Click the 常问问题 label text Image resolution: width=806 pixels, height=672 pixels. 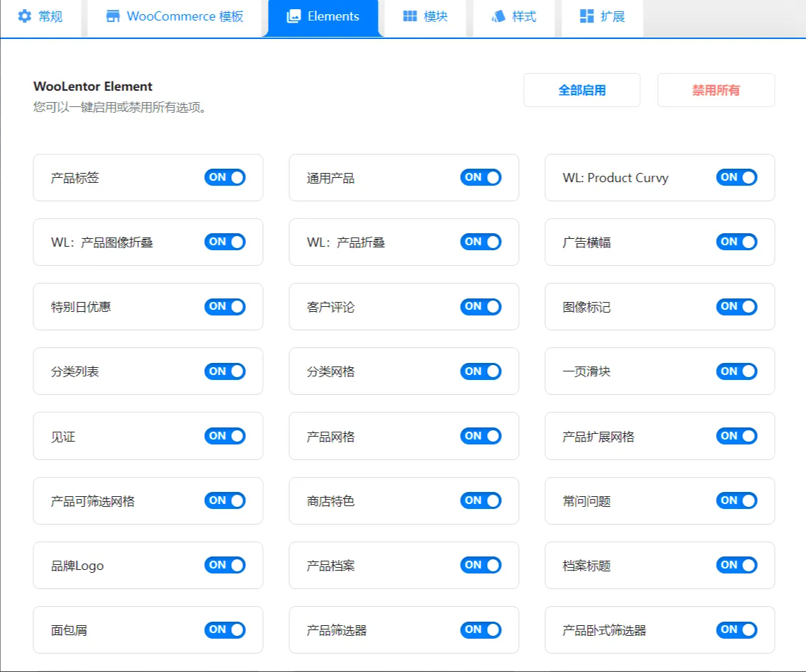pos(586,501)
